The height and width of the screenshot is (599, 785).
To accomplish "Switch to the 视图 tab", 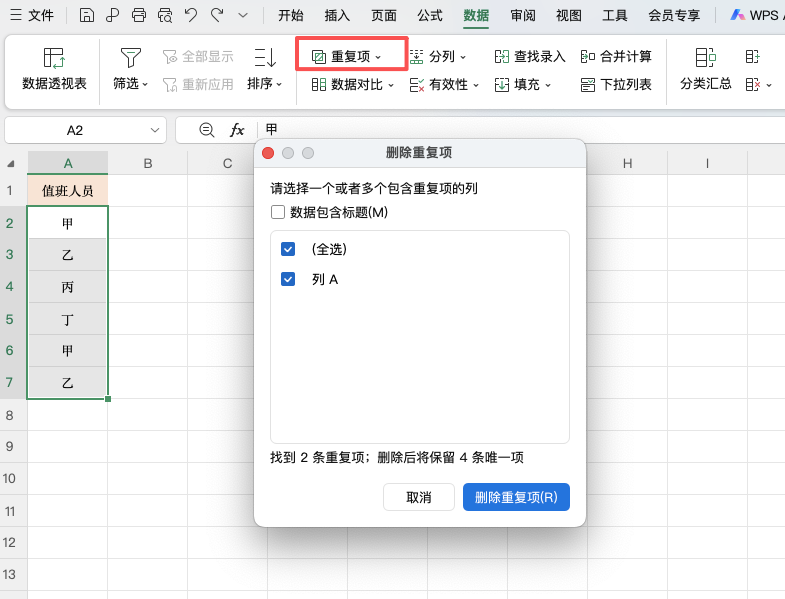I will 569,16.
